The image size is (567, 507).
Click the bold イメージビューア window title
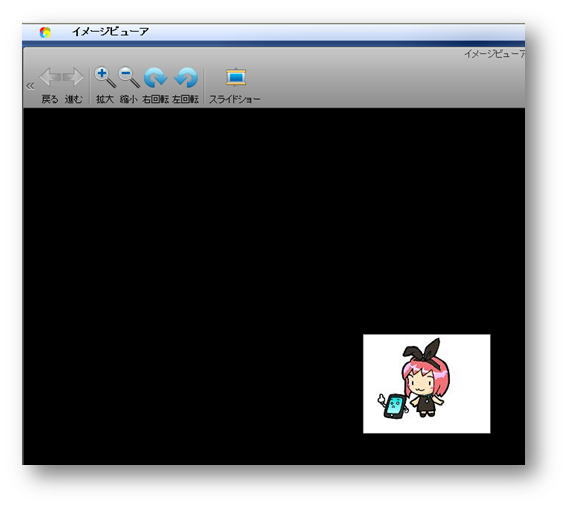click(x=110, y=32)
